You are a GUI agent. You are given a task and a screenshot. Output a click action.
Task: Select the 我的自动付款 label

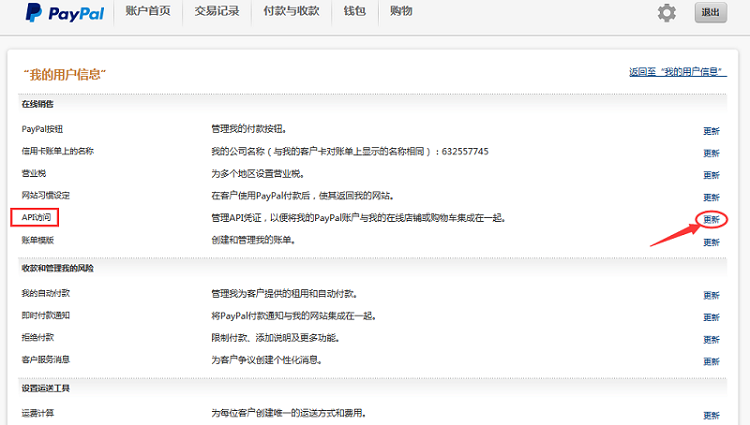45,293
